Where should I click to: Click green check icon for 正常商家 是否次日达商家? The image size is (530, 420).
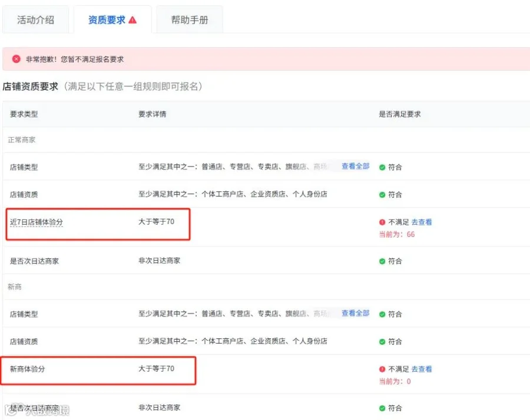pos(382,261)
